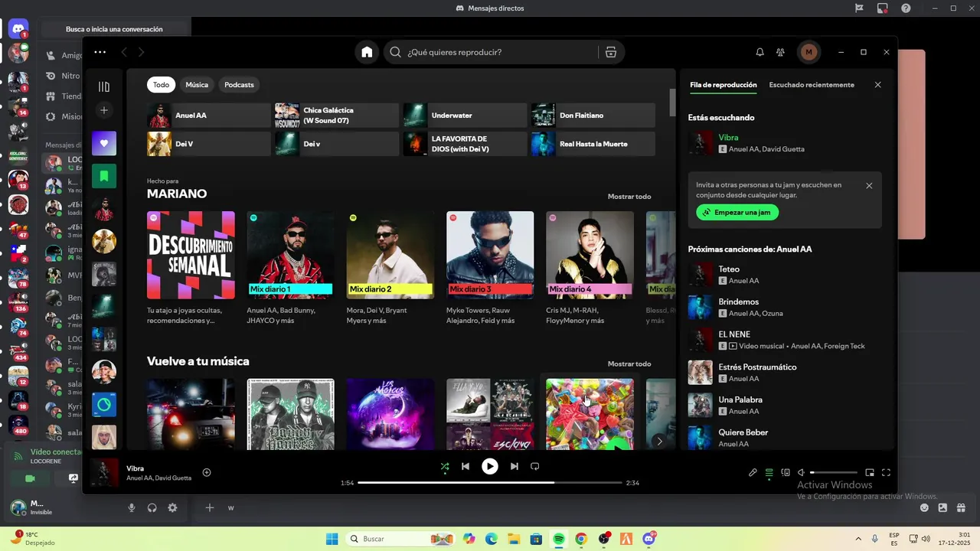Image resolution: width=980 pixels, height=551 pixels.
Task: Share your screen in Discord
Action: [x=73, y=478]
